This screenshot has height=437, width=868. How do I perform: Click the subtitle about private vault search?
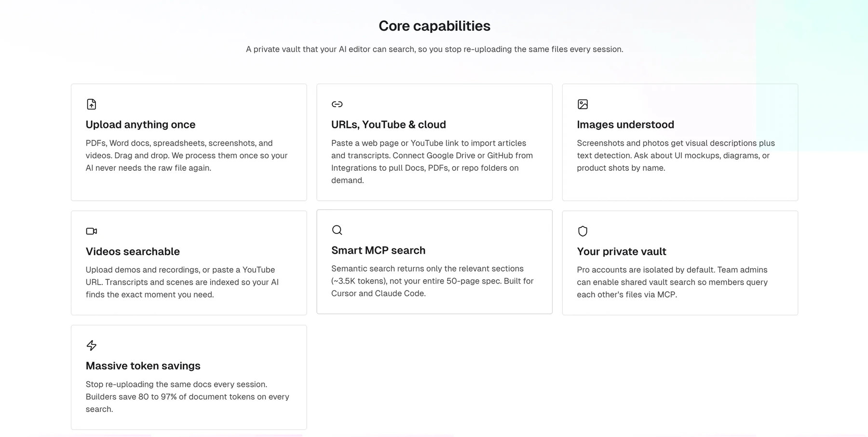pos(434,49)
